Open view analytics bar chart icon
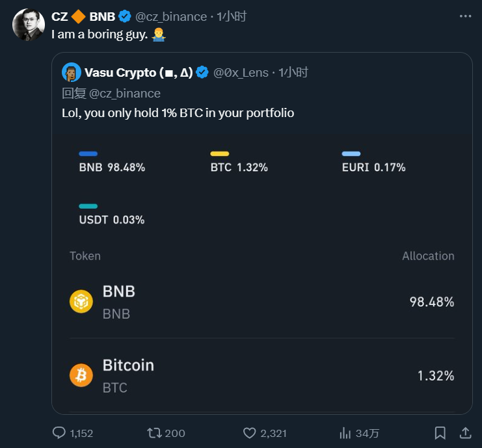Image resolution: width=482 pixels, height=448 pixels. coord(346,433)
